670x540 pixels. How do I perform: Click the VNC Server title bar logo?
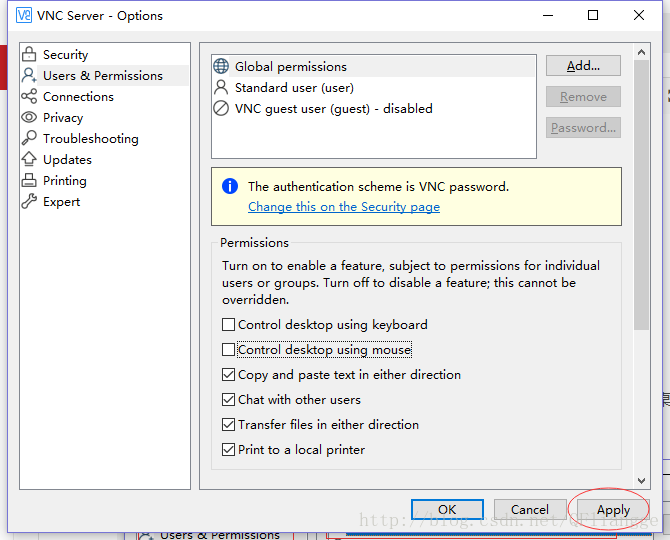[24, 15]
